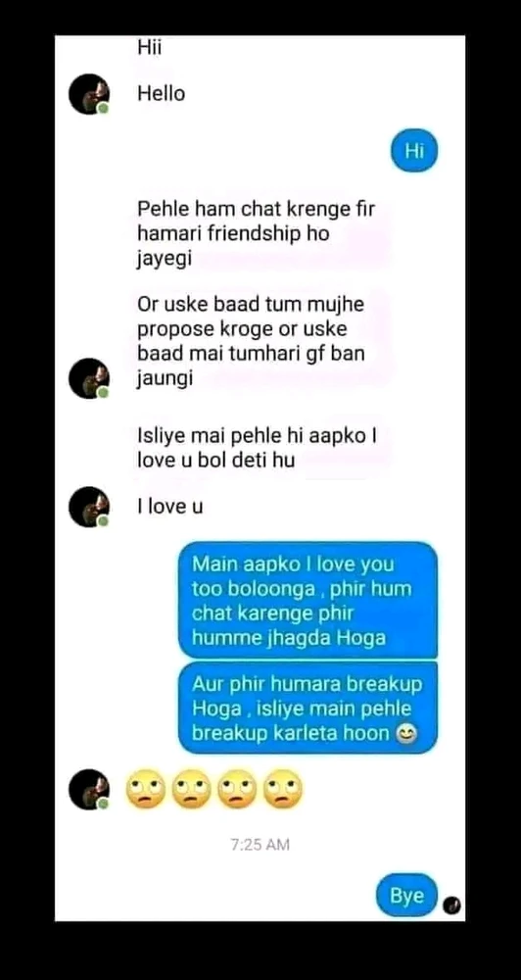Tap the 'Hello' received message
This screenshot has height=980, width=521.
point(162,94)
